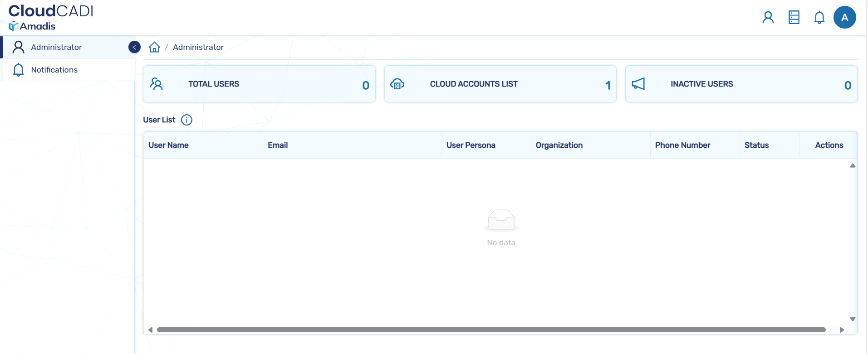Click the Inactive Users megaphone icon
The image size is (868, 354).
click(x=638, y=84)
